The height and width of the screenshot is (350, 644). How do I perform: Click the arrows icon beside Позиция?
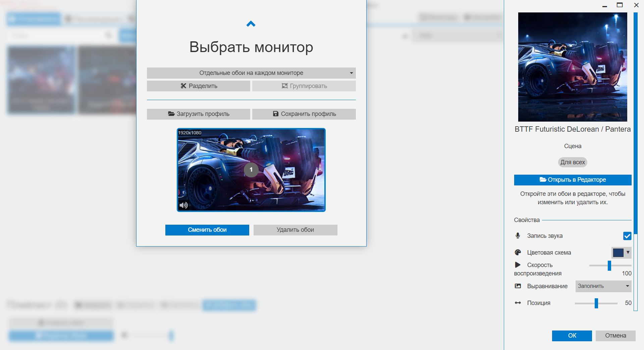click(x=518, y=303)
